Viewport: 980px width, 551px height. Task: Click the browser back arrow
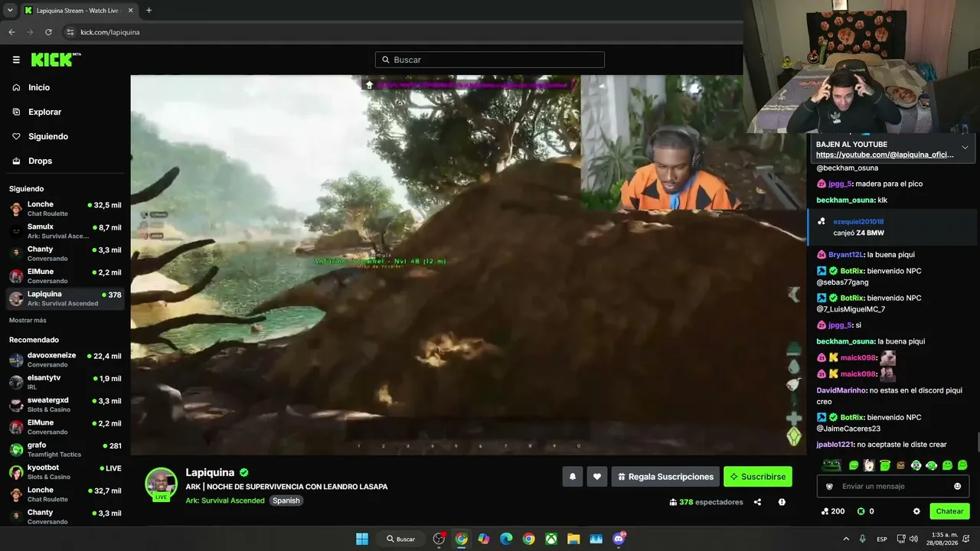pyautogui.click(x=11, y=32)
